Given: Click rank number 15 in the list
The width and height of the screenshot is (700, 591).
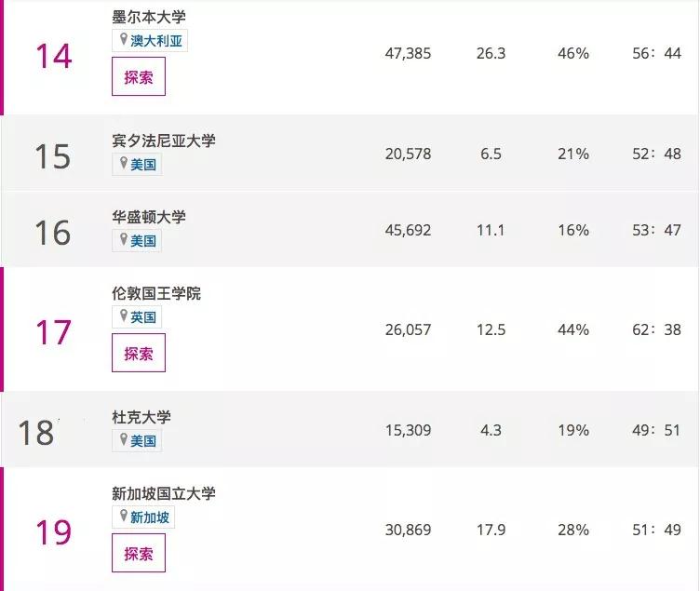Looking at the screenshot, I should click(52, 155).
